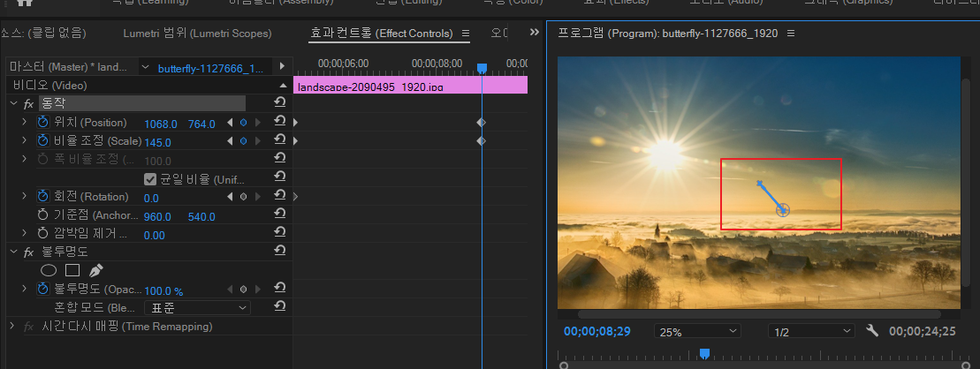This screenshot has width=980, height=369.
Task: Switch to Lumetri Scopes tab
Action: click(x=197, y=33)
